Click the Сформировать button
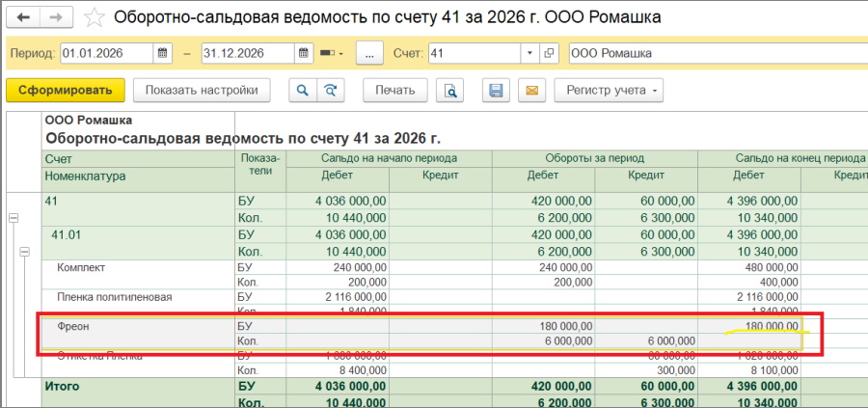 click(66, 91)
